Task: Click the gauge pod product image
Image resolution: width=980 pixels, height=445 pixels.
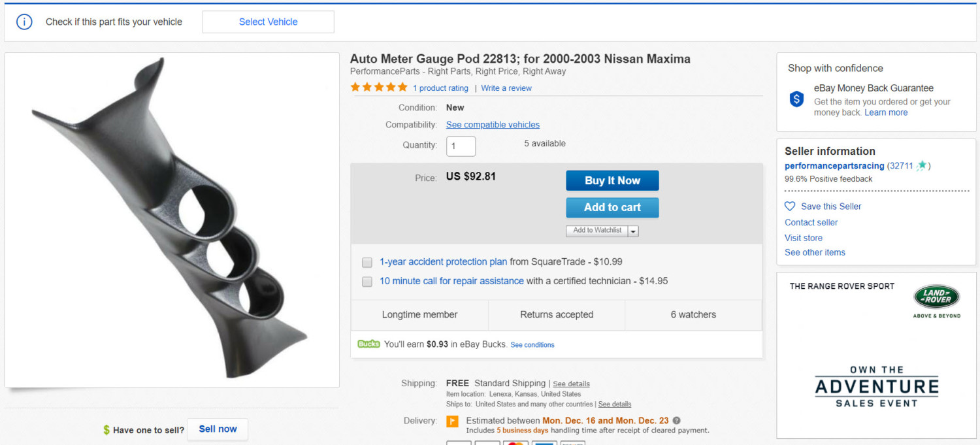Action: (172, 220)
